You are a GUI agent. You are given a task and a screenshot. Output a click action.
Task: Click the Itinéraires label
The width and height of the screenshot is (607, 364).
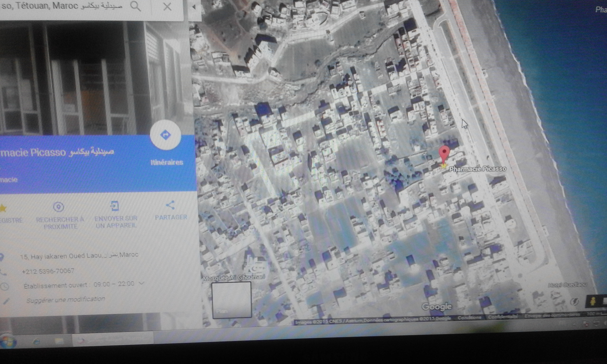pyautogui.click(x=167, y=162)
